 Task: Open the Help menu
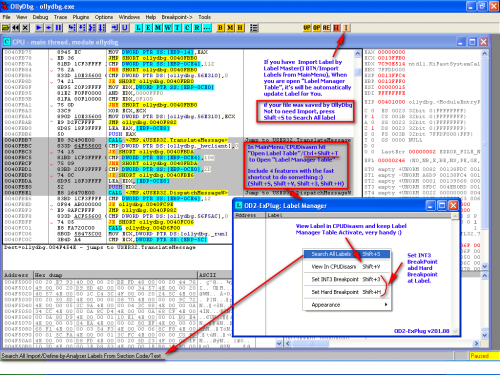[x=151, y=17]
